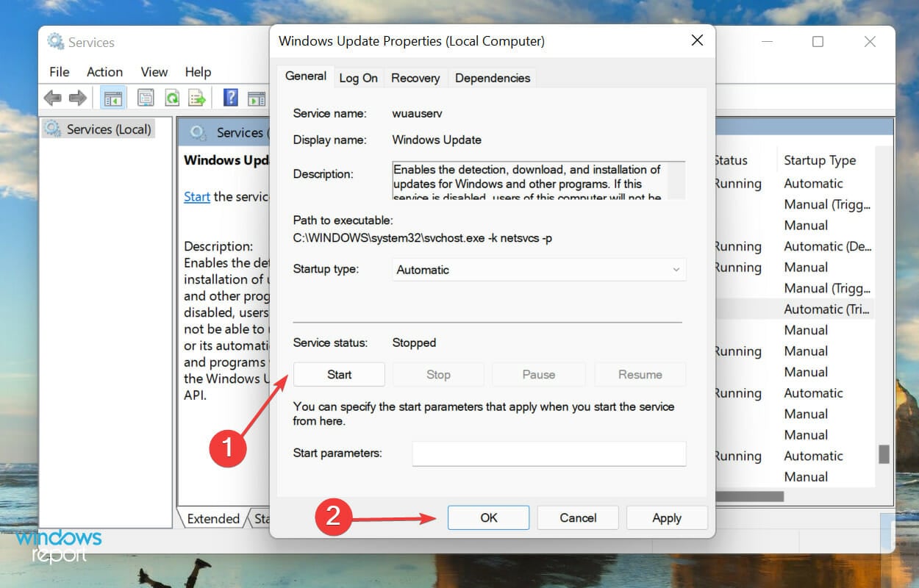Click the service name 'wuauserv' text
The image size is (919, 588).
pyautogui.click(x=418, y=113)
